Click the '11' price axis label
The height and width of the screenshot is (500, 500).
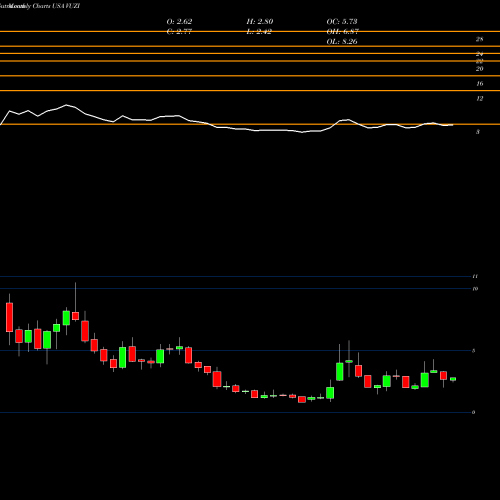coord(475,276)
